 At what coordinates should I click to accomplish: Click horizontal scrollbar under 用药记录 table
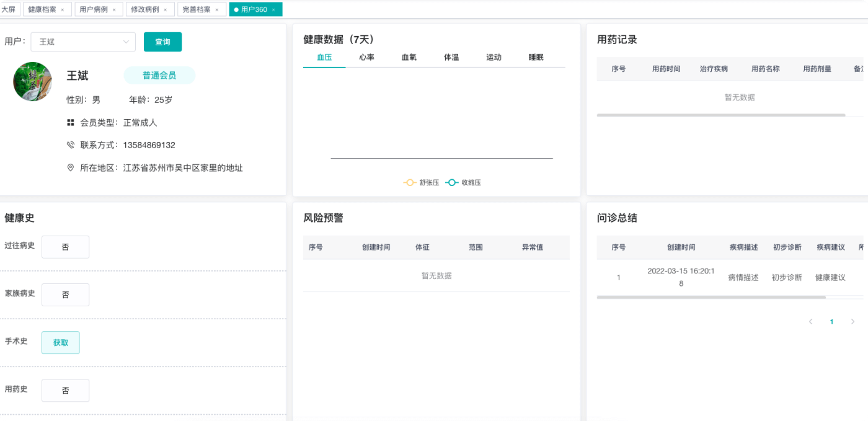[720, 115]
